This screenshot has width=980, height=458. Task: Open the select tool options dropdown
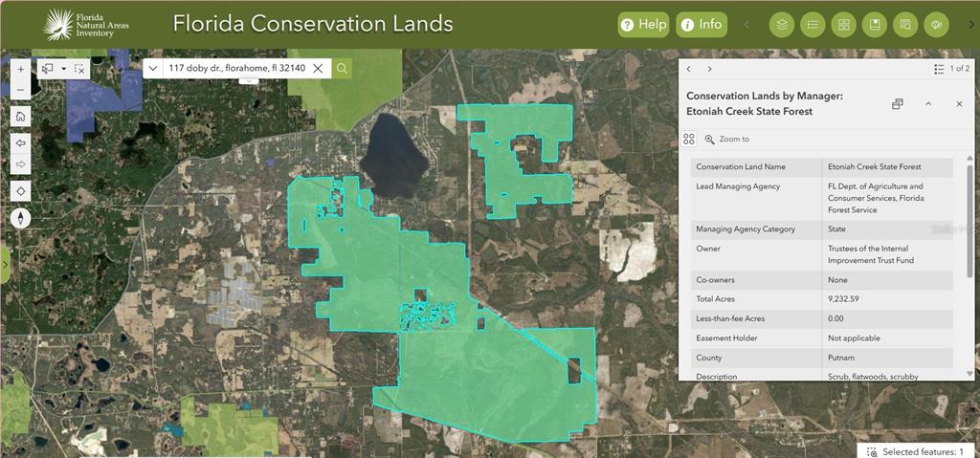tap(64, 69)
